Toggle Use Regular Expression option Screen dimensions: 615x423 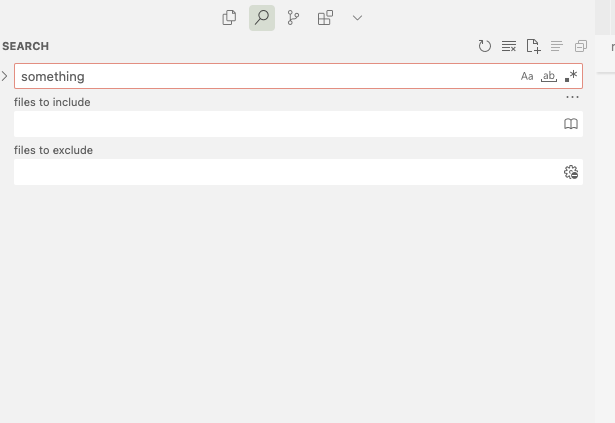571,76
